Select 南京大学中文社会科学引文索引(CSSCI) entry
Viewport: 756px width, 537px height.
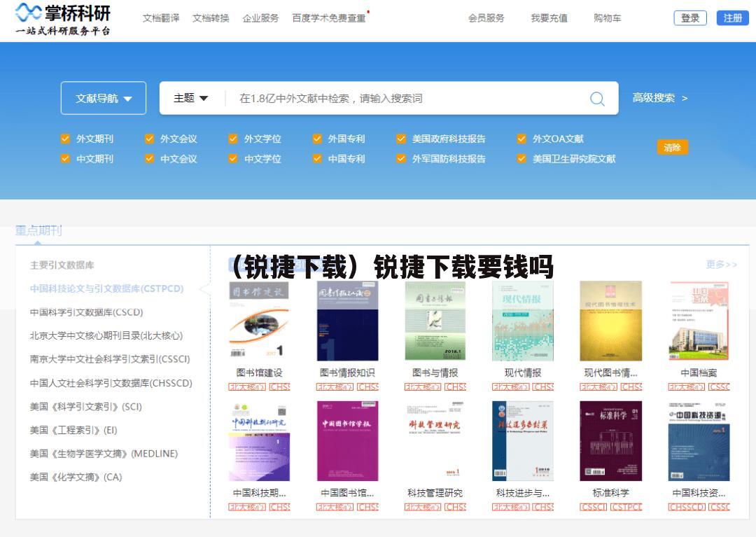point(110,359)
